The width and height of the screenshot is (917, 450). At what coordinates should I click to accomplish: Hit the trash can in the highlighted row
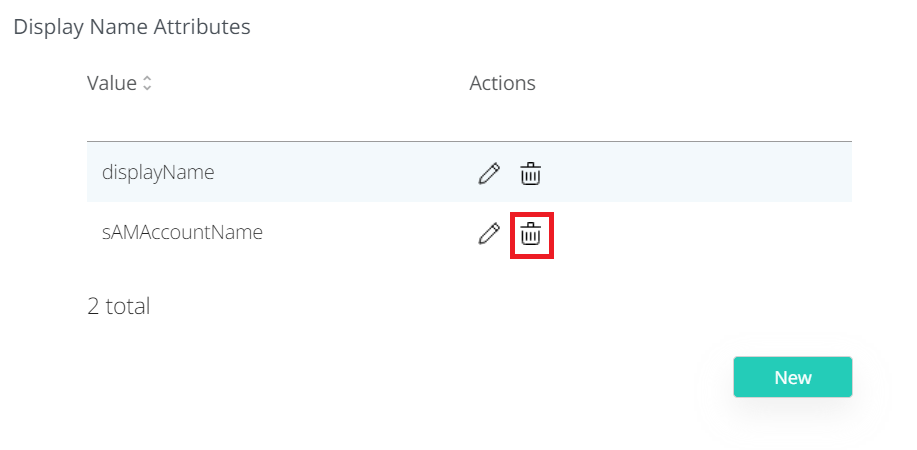[531, 174]
